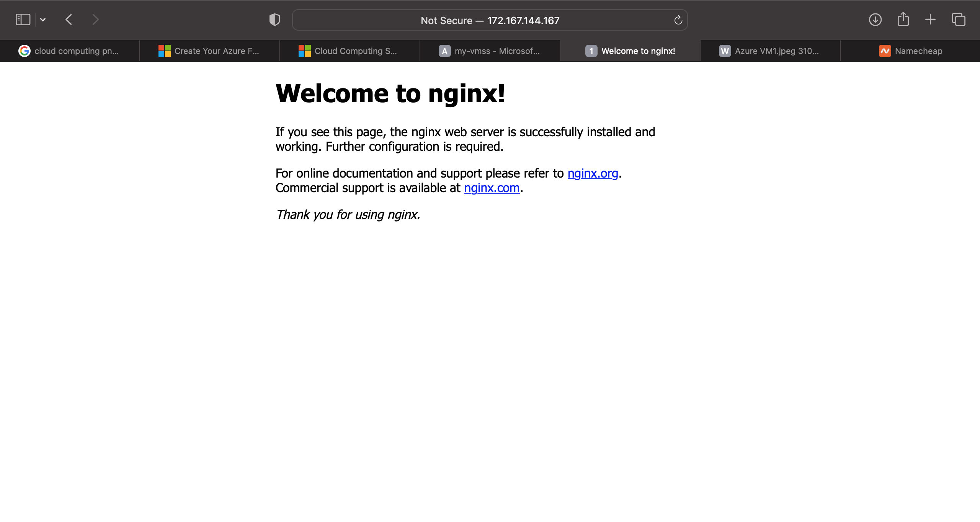Reload the nginx page

678,20
